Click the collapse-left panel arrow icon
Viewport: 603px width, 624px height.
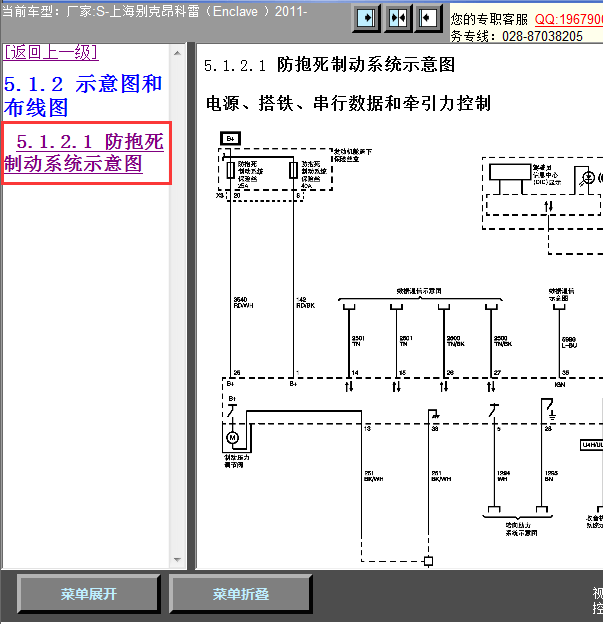pyautogui.click(x=428, y=18)
